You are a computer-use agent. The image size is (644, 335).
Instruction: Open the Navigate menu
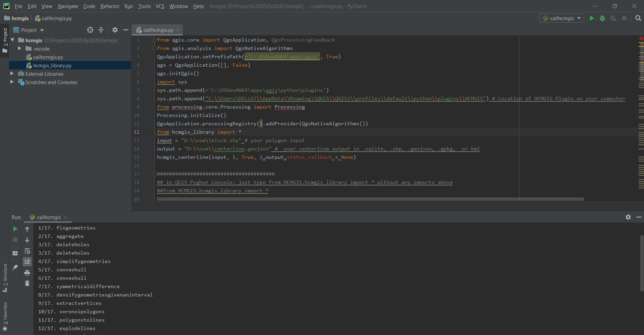(68, 6)
